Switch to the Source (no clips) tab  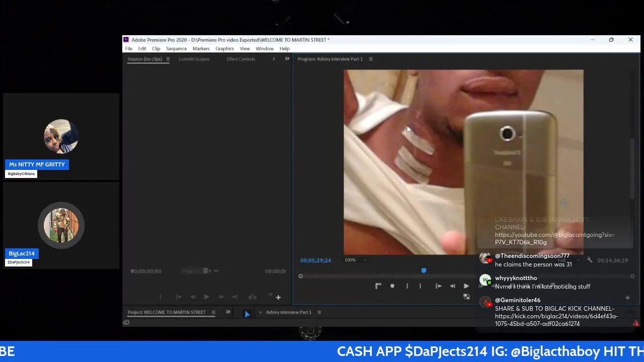145,59
